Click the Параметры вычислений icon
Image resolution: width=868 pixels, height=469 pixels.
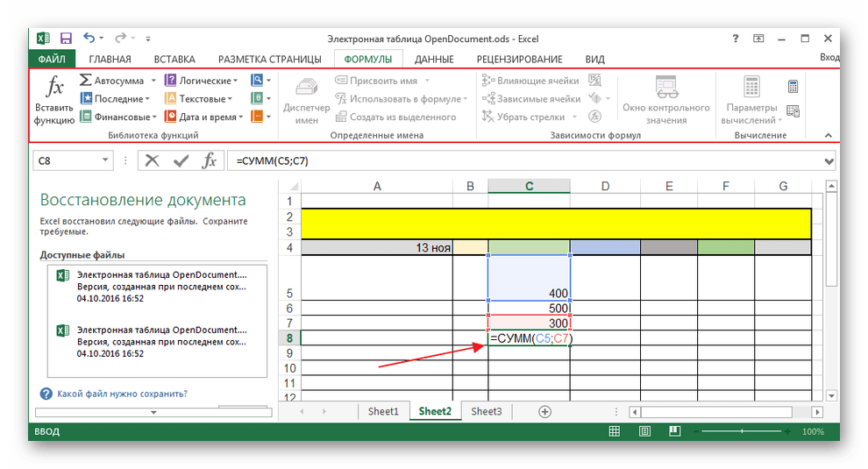pos(751,87)
